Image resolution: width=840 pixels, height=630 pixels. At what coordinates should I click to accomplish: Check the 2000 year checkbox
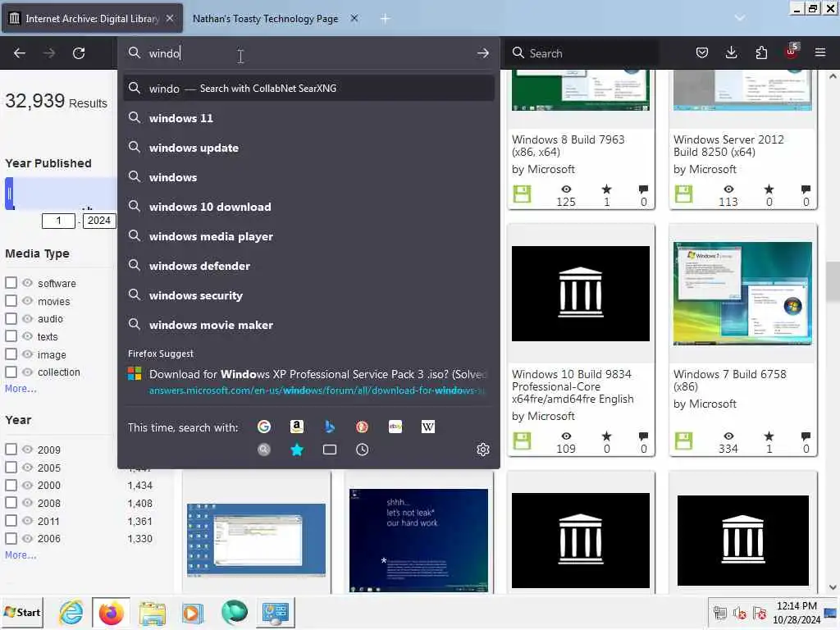(x=11, y=485)
